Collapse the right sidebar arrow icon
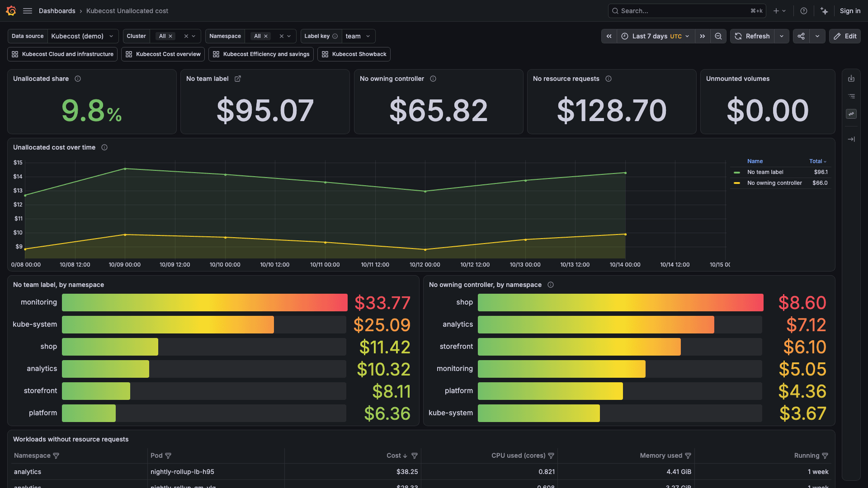 pyautogui.click(x=851, y=139)
